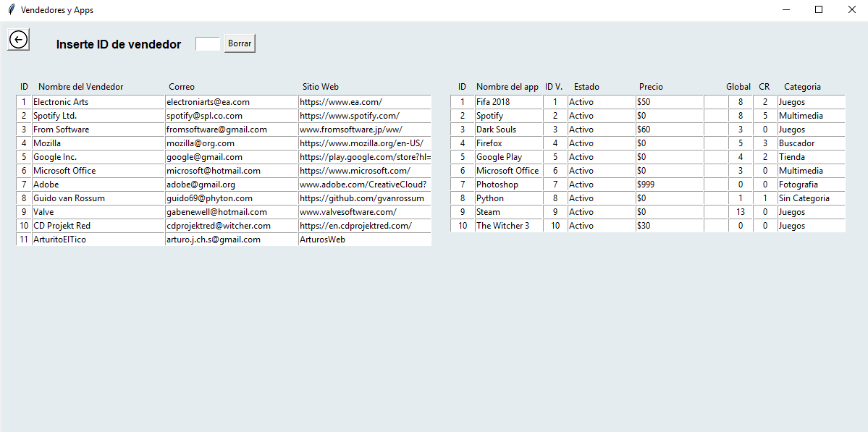Click the Buscador category cell

click(812, 143)
